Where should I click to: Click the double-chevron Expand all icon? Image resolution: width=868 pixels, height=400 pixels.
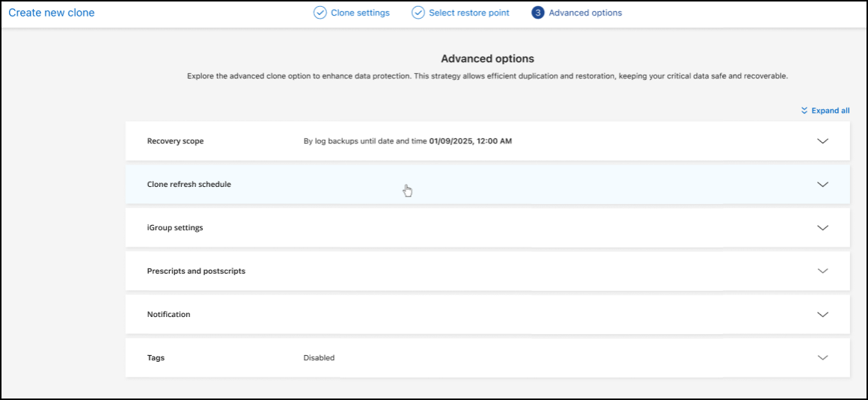(804, 111)
